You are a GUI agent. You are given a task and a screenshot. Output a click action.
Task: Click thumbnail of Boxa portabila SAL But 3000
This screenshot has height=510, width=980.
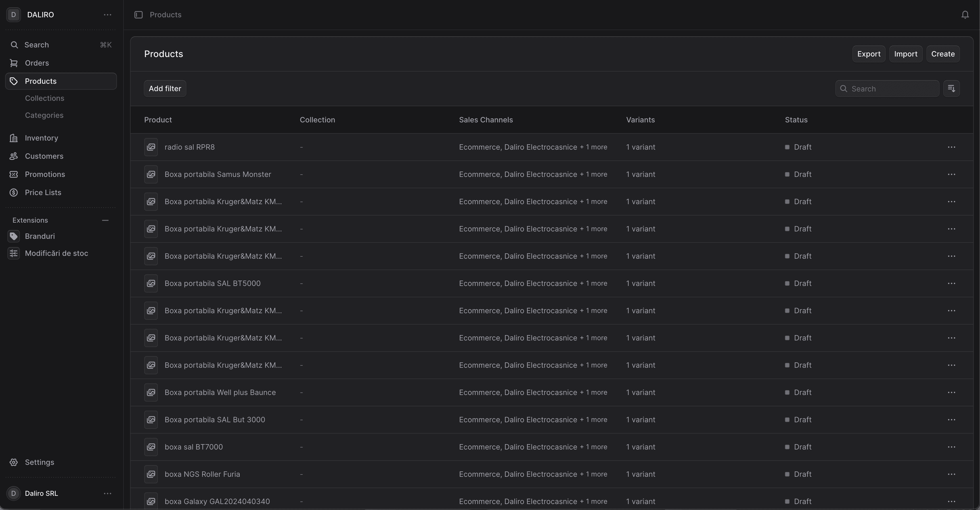point(151,420)
